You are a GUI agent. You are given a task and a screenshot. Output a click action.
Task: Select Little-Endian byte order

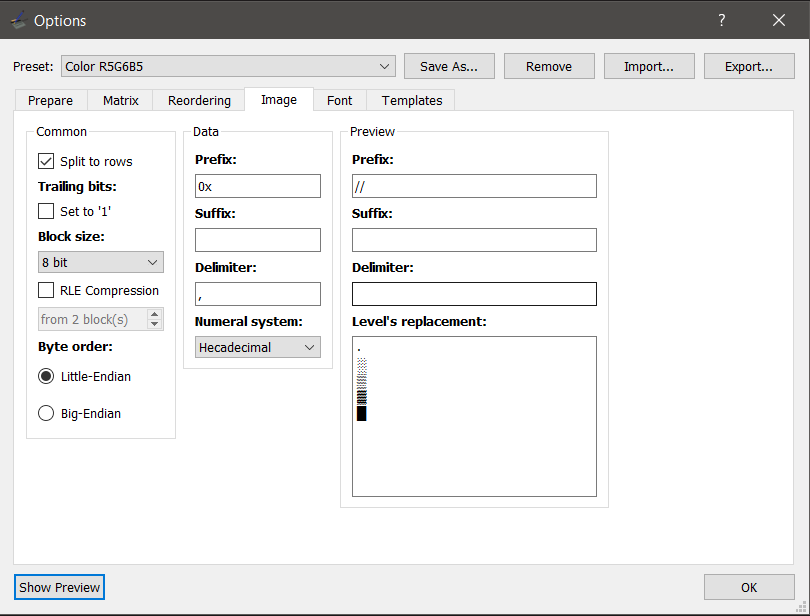[46, 376]
